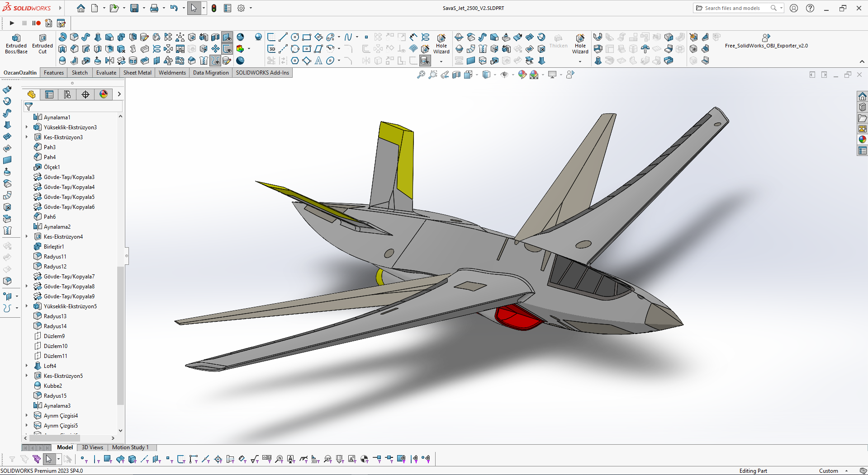Expand the Yükseklik-Ekstrüzyon3 feature
868x475 pixels.
click(27, 127)
